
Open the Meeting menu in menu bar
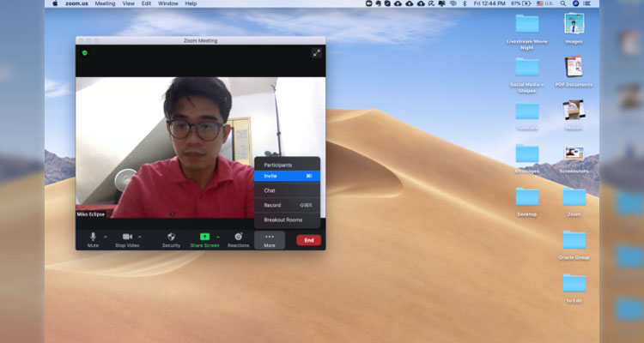[105, 3]
